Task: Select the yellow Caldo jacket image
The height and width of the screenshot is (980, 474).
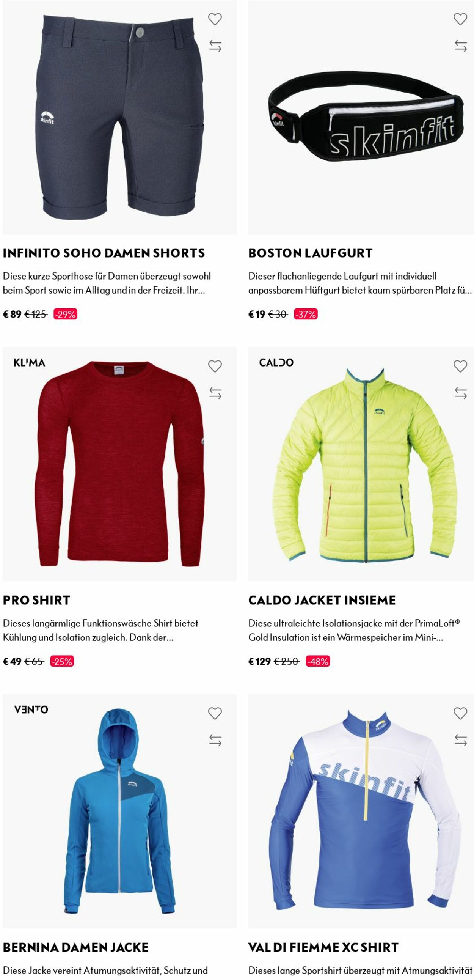Action: 361,464
